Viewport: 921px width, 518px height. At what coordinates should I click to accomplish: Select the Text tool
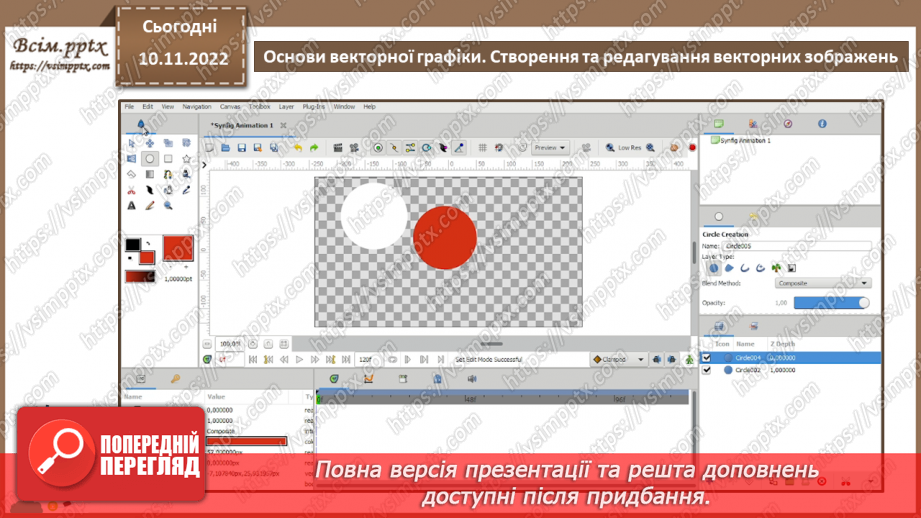[132, 206]
